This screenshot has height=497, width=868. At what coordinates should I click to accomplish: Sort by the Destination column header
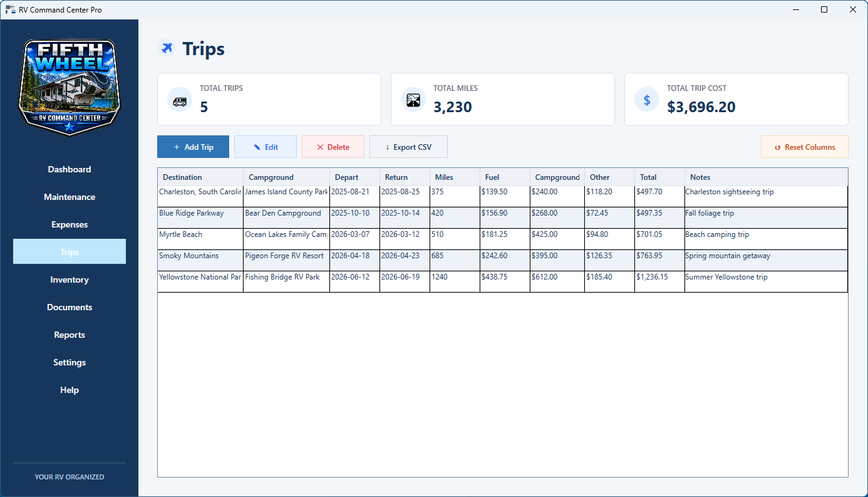(200, 177)
